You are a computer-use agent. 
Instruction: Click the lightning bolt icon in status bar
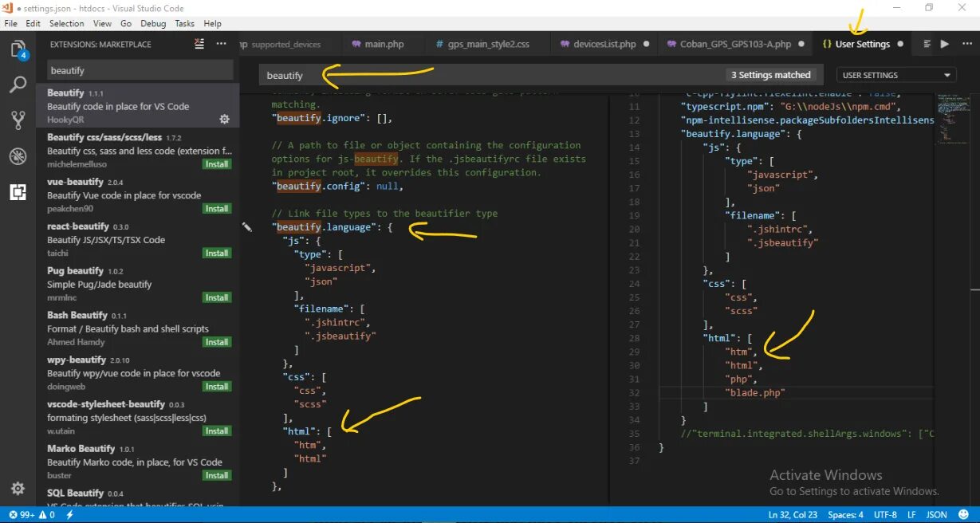(70, 515)
